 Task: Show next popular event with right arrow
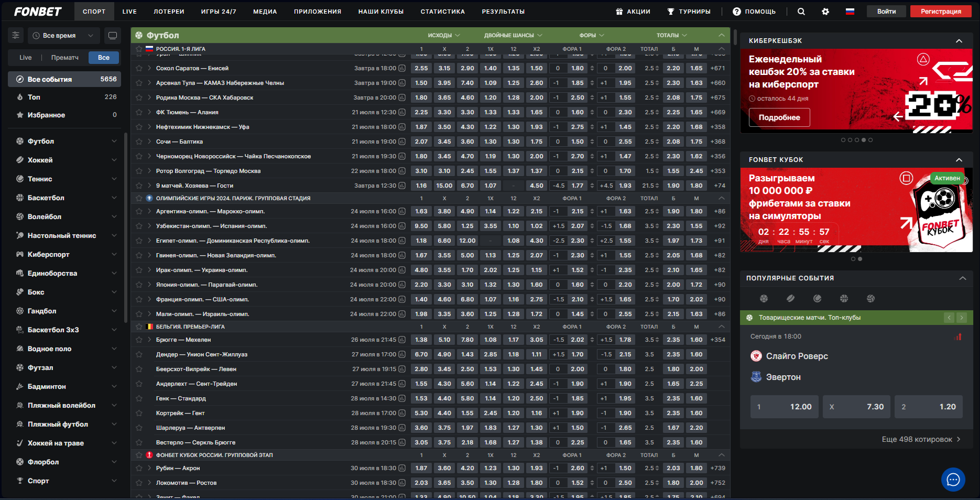coord(961,318)
